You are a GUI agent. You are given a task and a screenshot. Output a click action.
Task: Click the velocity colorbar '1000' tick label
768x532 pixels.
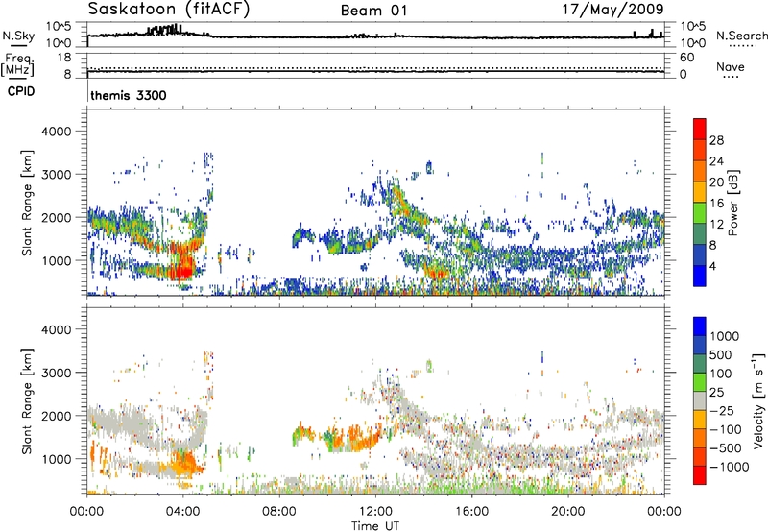coord(725,336)
